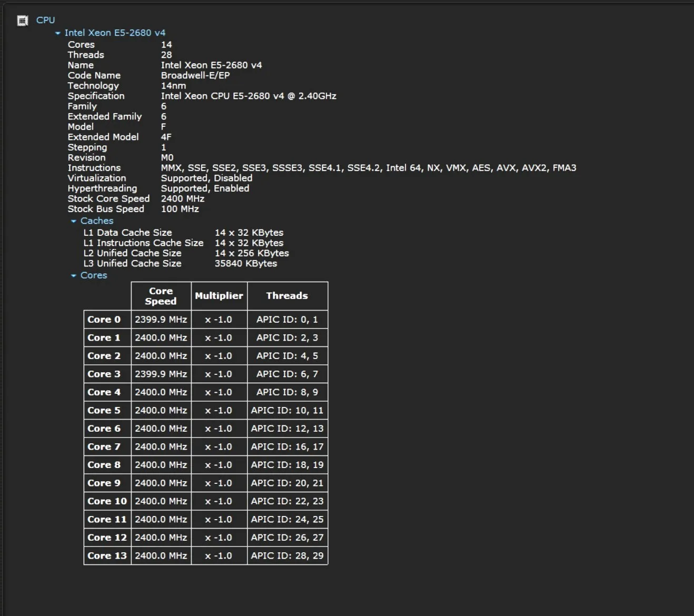
Task: Click the Core 3 speed 2399.9 MHz cell
Action: pyautogui.click(x=161, y=374)
